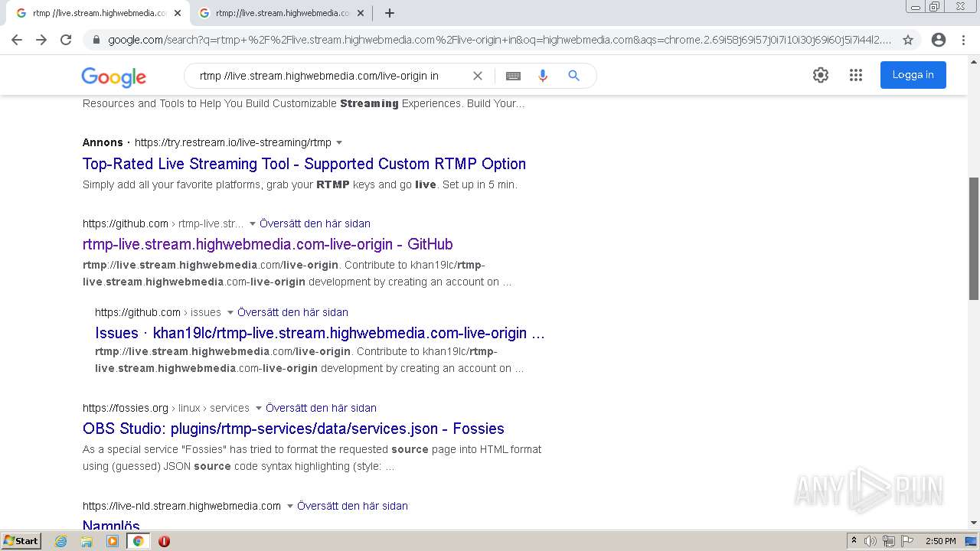Expand the live-nld.stream.highwebmedia.com options arrow
The width and height of the screenshot is (980, 551).
[289, 506]
